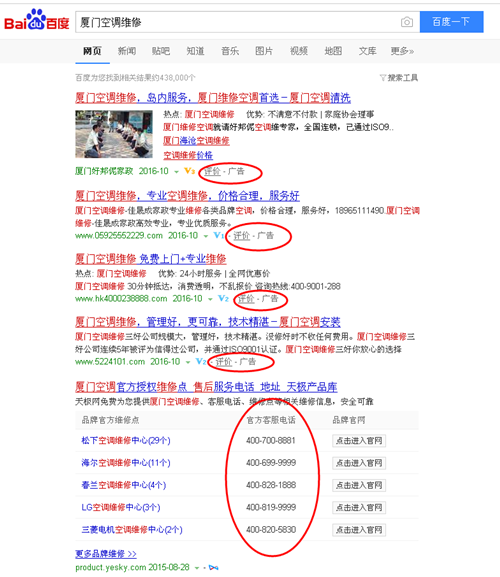
Task: Open the 更多品牌维修 >> link
Action: 106,554
